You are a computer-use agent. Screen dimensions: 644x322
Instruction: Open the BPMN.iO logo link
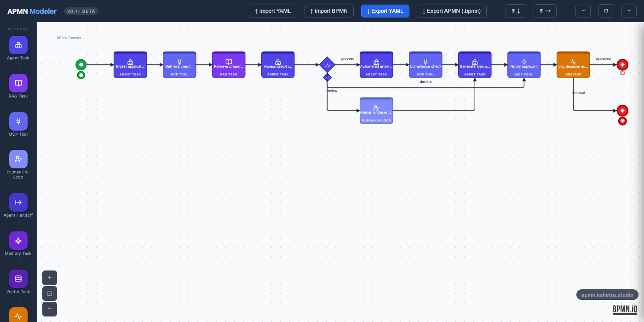[625, 310]
